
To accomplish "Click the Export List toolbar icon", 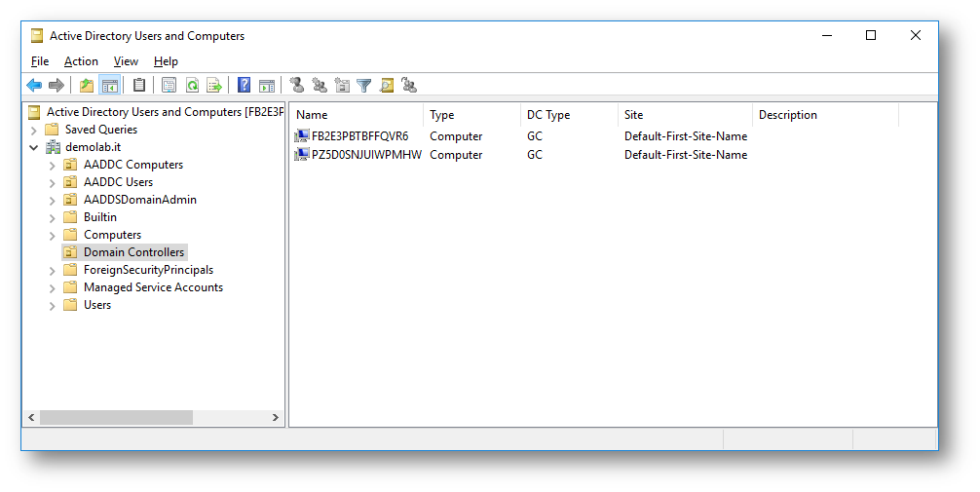I will pos(214,85).
